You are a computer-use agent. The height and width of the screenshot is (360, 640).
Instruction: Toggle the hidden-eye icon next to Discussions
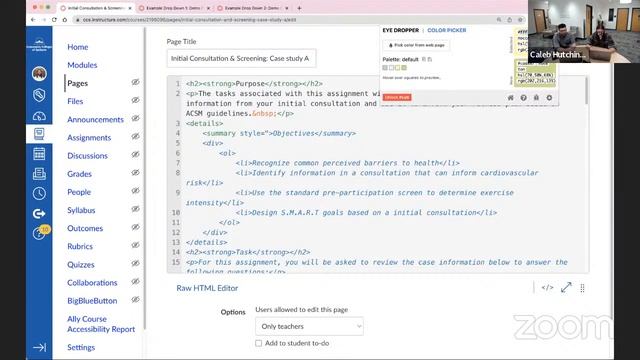coord(136,155)
